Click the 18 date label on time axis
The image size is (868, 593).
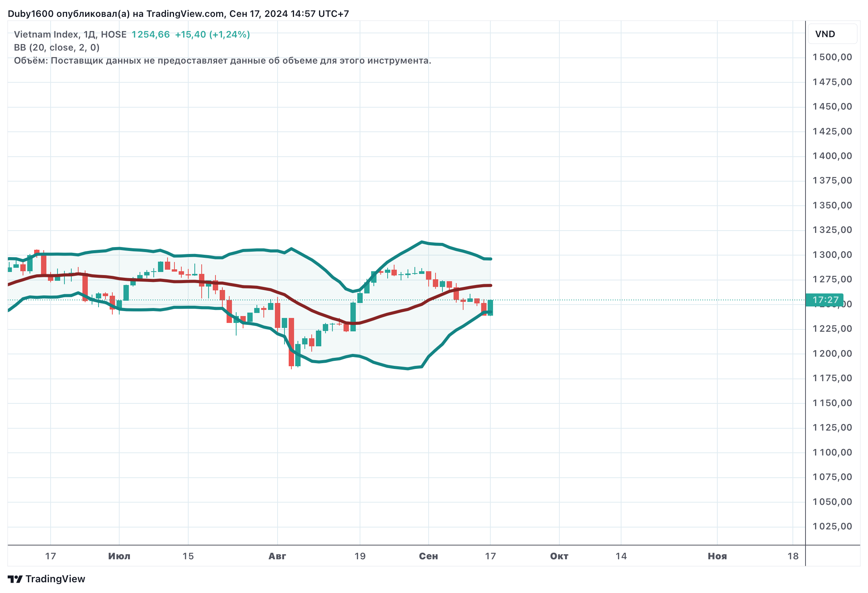pos(793,556)
